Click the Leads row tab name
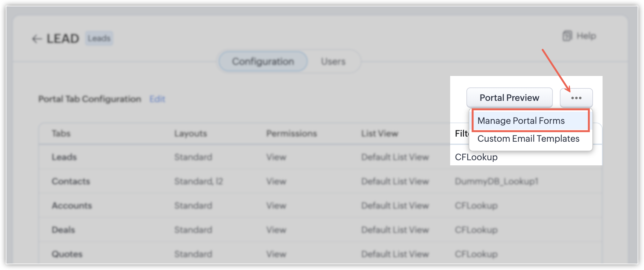The image size is (644, 270). (x=64, y=157)
